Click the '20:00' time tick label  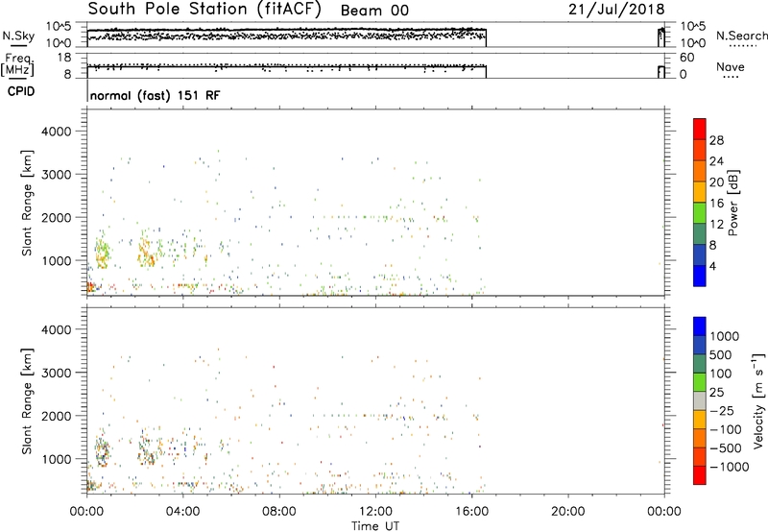[x=567, y=512]
